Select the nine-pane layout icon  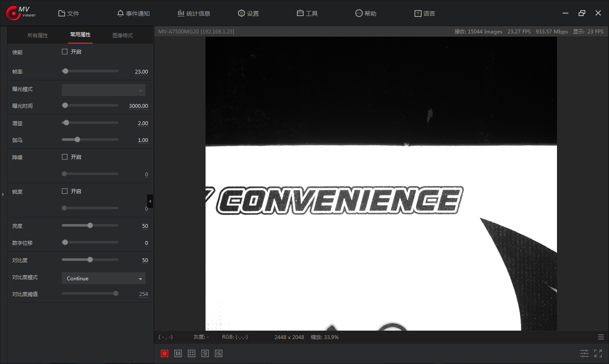tap(205, 353)
